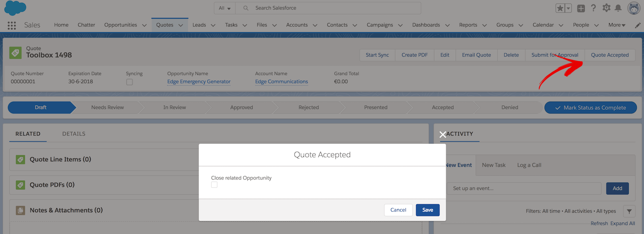
Task: Open the global actions plus icon
Action: coord(581,8)
